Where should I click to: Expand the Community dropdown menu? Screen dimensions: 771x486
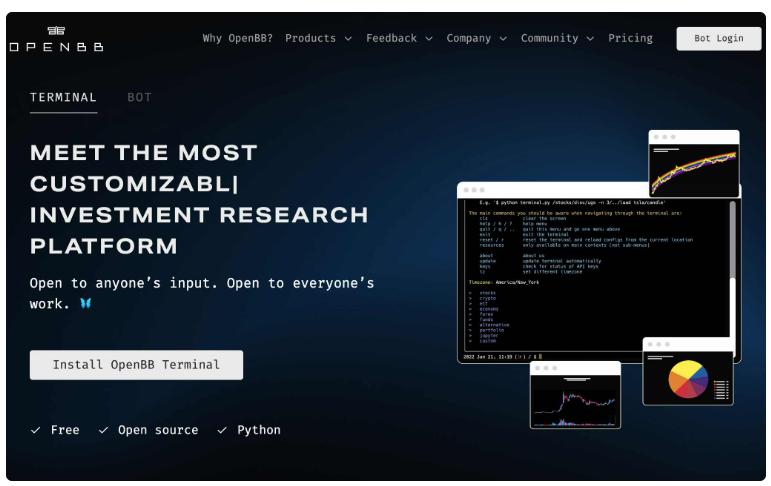click(557, 38)
